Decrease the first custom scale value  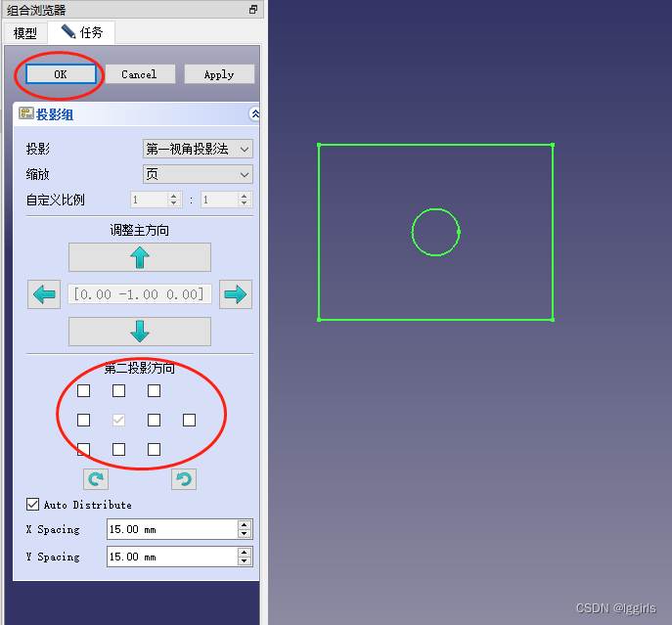click(173, 203)
